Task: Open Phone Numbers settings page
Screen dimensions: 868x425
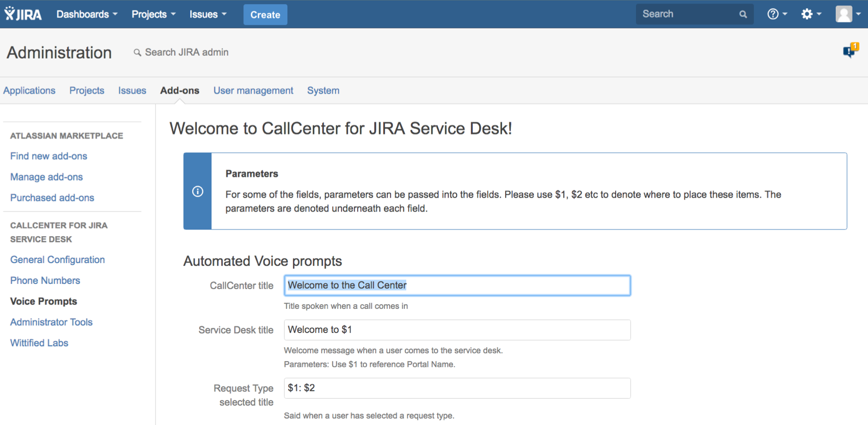Action: click(x=45, y=280)
